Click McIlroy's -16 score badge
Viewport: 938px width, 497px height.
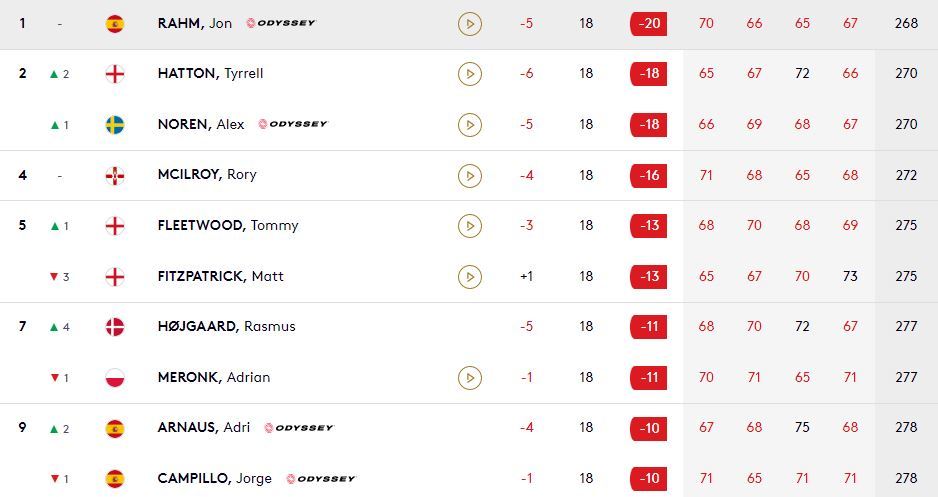(x=648, y=175)
